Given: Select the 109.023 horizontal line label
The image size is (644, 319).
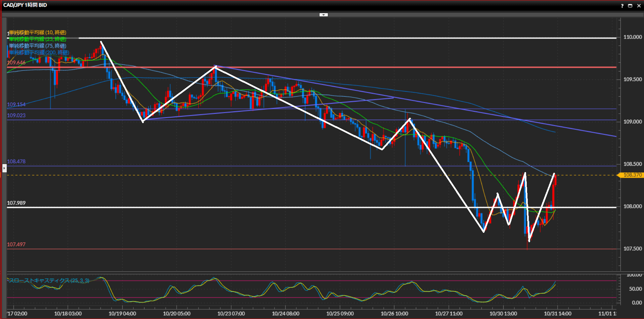Looking at the screenshot, I should (x=16, y=115).
